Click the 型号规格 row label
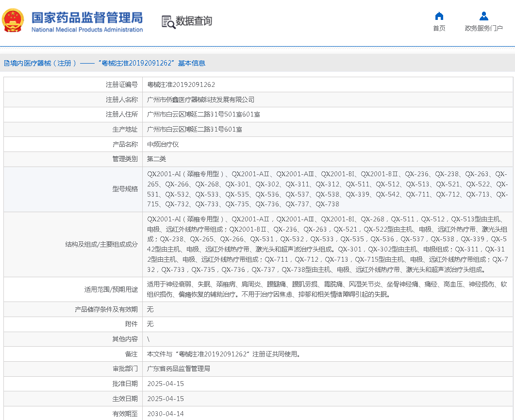Image resolution: width=515 pixels, height=420 pixels. tap(125, 189)
